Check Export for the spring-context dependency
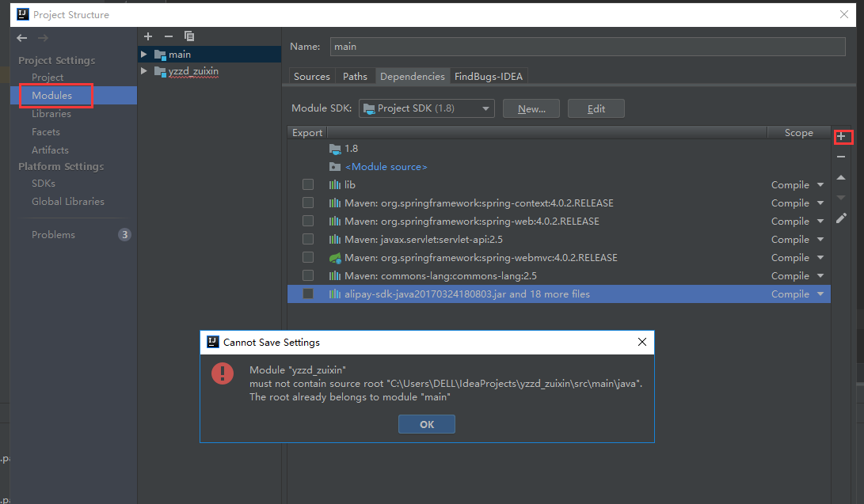This screenshot has height=504, width=864. pos(307,203)
